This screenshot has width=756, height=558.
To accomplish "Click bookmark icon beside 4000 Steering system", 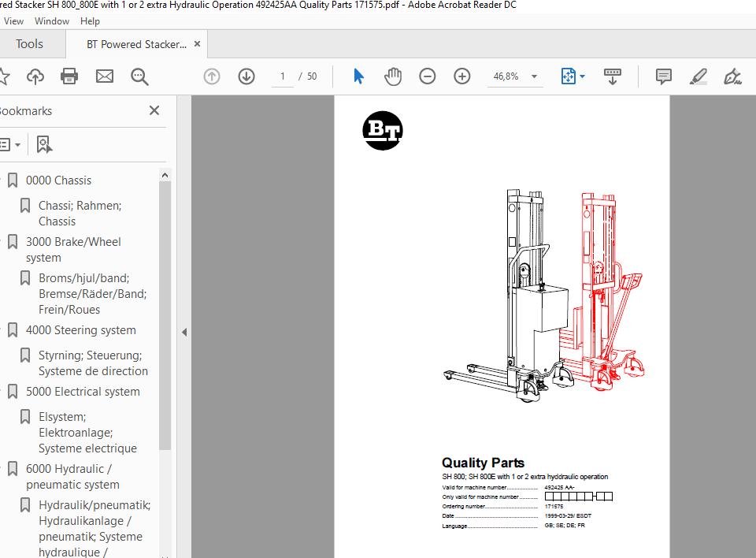I will pyautogui.click(x=13, y=330).
